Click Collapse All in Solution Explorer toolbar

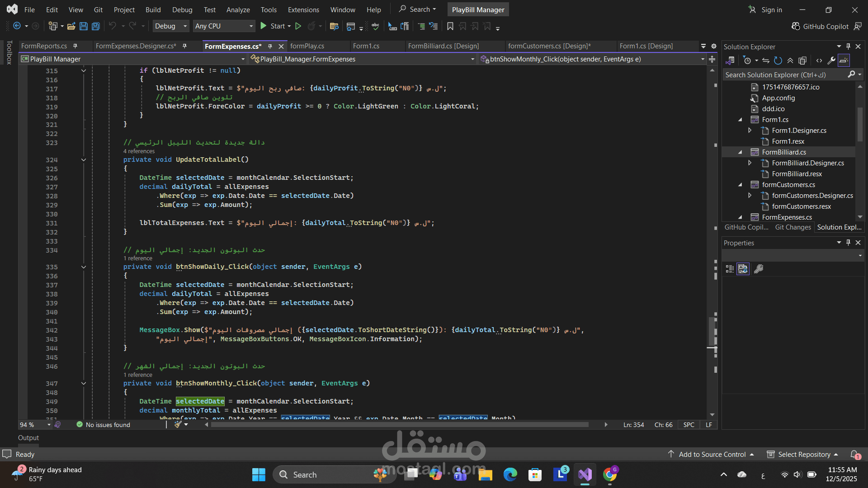pos(790,61)
